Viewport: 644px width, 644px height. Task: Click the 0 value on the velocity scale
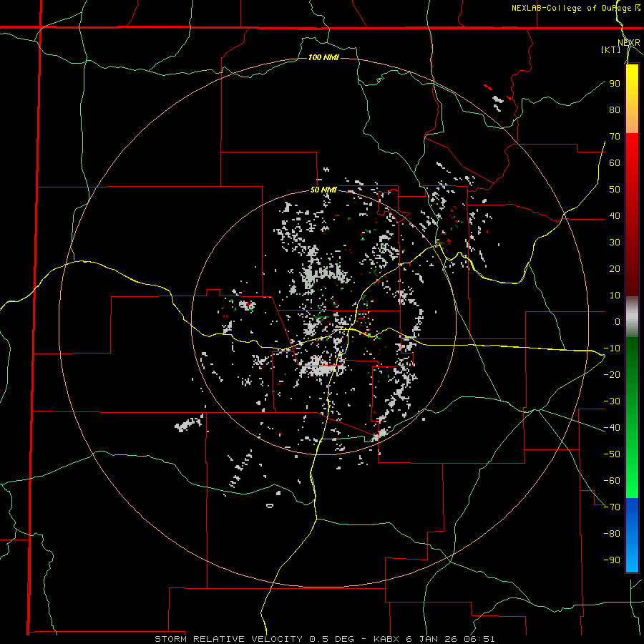point(618,321)
